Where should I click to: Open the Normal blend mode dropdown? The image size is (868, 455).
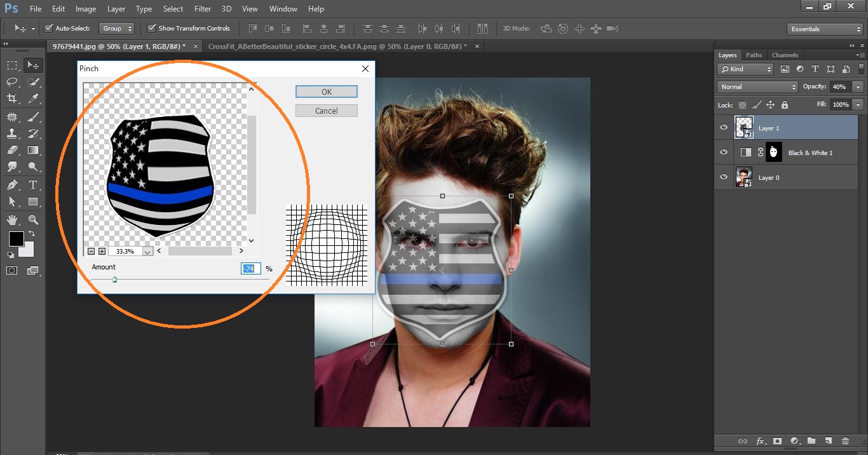click(x=756, y=86)
